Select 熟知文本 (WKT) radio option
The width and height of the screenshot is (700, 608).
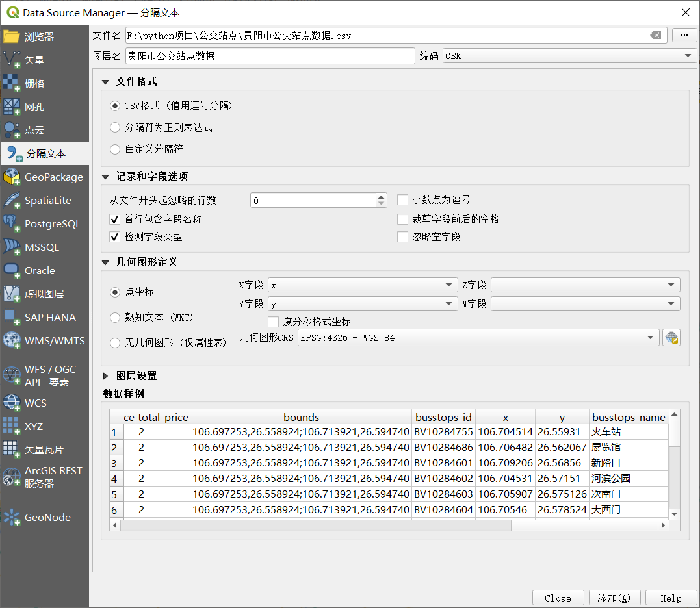[115, 318]
